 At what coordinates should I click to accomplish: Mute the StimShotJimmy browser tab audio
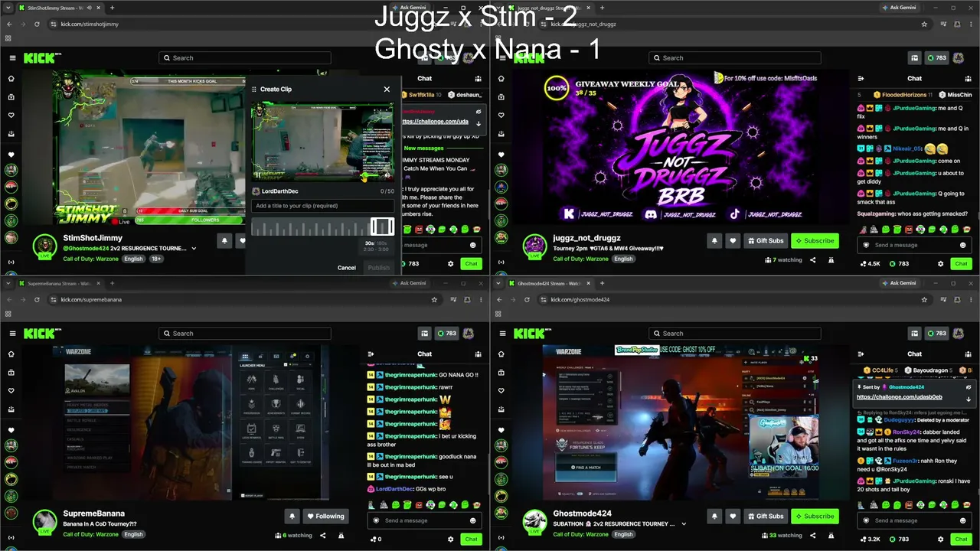[90, 8]
